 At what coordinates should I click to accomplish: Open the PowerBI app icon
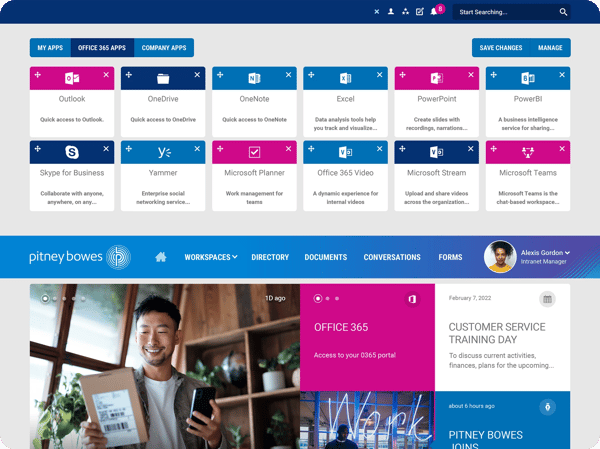(x=528, y=78)
